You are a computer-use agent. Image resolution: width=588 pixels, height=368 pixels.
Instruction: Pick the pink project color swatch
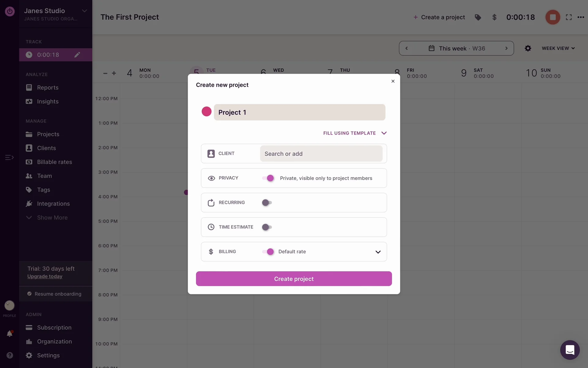206,112
